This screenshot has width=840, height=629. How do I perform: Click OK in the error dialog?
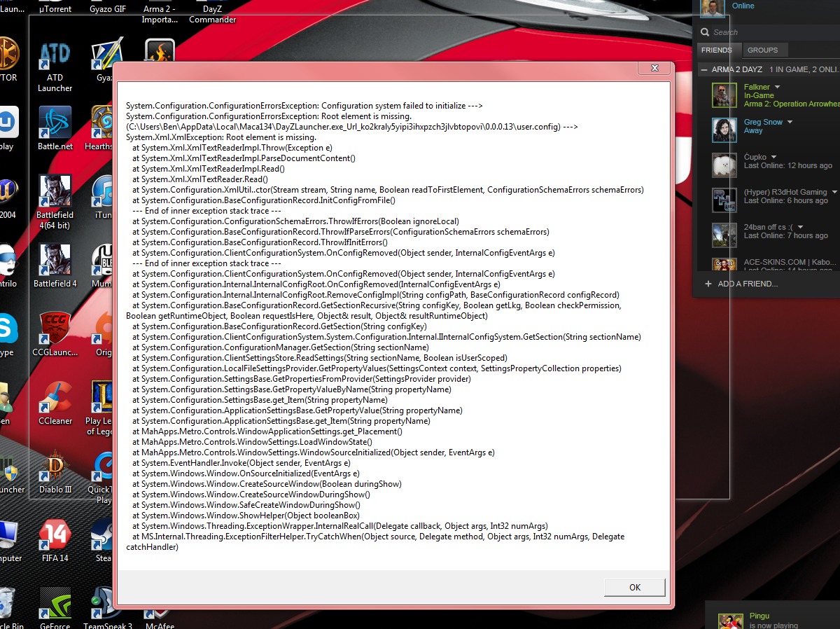[x=634, y=587]
